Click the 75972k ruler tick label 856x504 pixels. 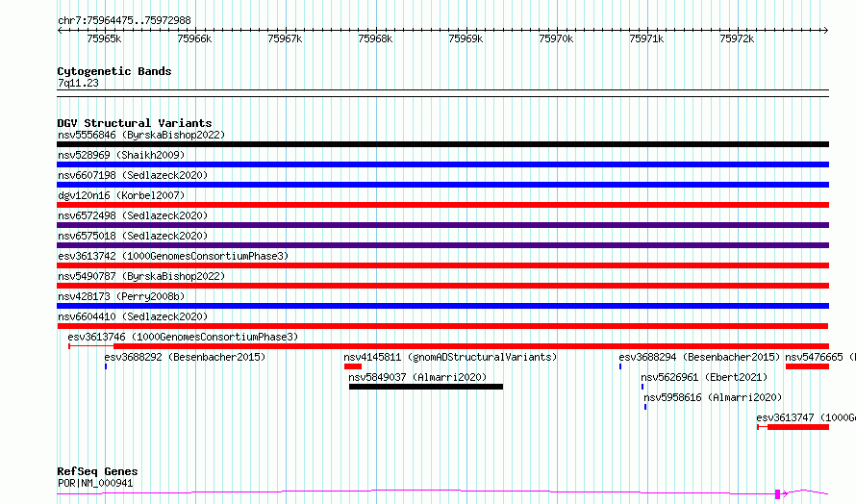pos(737,38)
